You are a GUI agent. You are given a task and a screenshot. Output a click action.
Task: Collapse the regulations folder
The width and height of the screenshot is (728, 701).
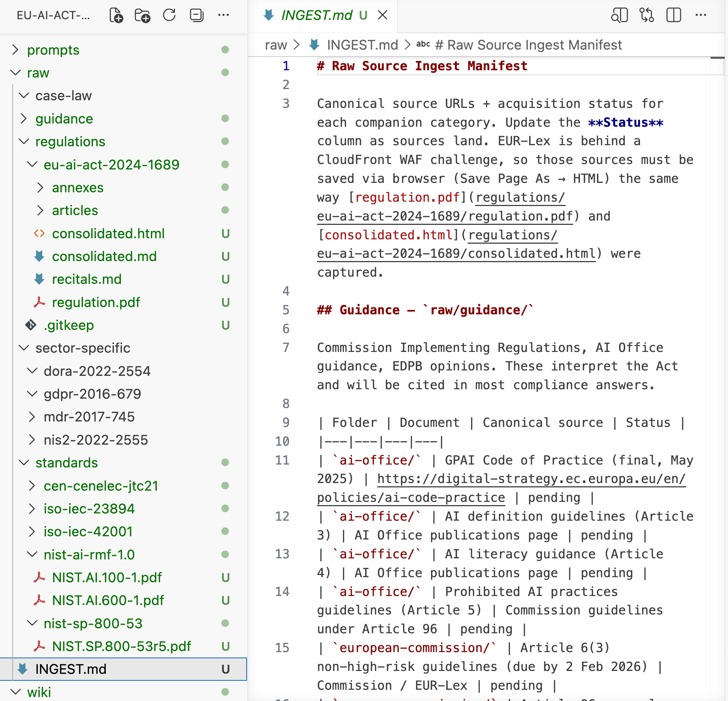click(70, 142)
